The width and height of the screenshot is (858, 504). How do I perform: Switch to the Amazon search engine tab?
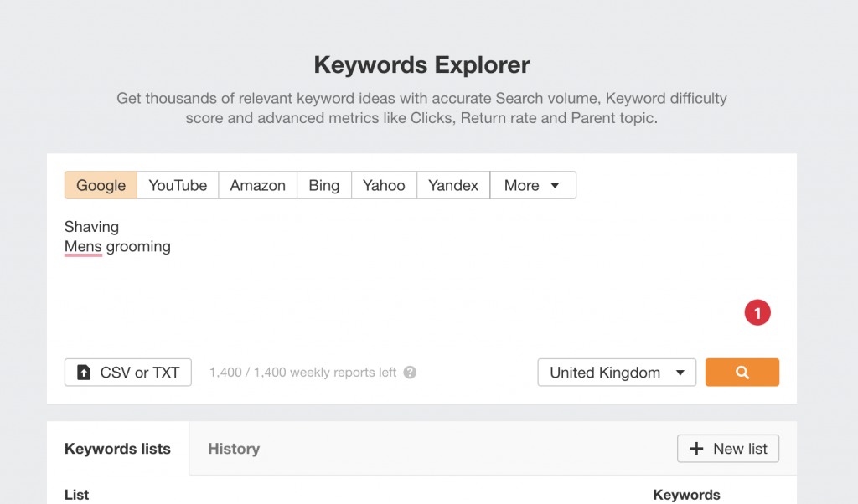tap(258, 185)
